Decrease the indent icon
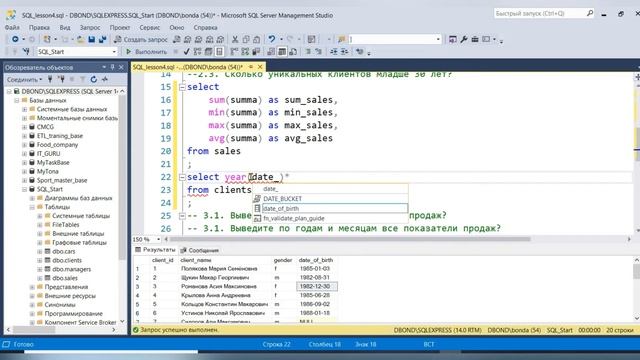The width and height of the screenshot is (640, 360). (334, 51)
